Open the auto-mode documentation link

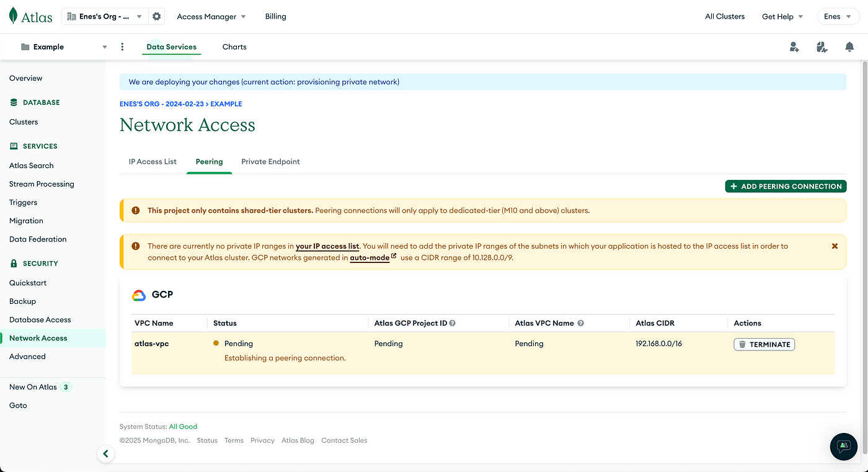click(x=373, y=257)
